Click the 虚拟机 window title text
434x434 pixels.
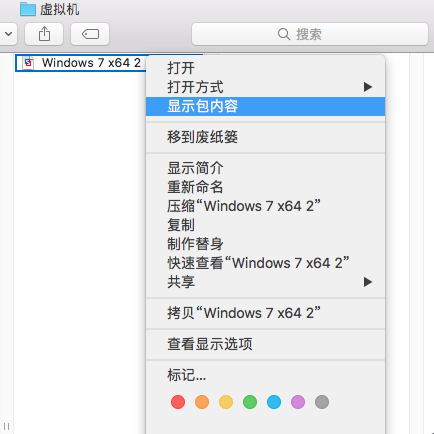(x=60, y=9)
